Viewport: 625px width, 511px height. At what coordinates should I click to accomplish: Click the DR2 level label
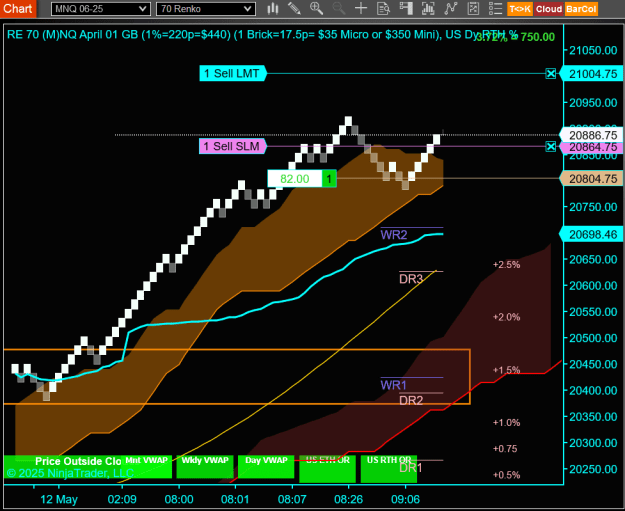coord(411,400)
